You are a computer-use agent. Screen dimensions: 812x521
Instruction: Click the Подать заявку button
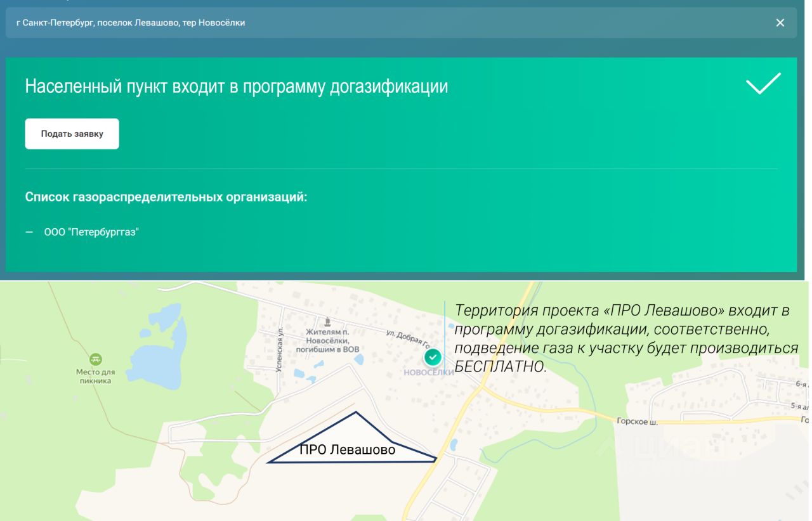point(72,134)
